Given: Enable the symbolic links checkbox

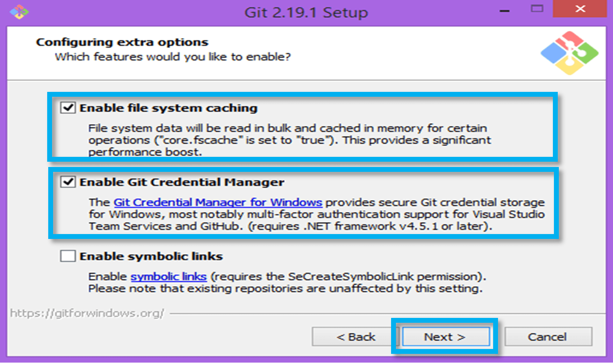Looking at the screenshot, I should [x=68, y=256].
